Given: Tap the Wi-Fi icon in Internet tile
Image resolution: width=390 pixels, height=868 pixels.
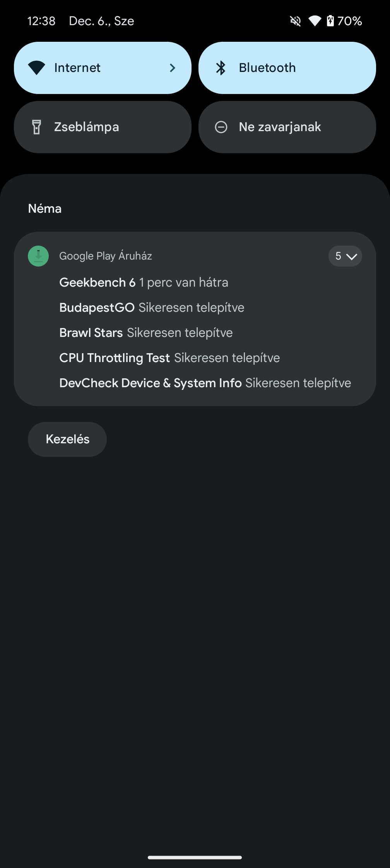Looking at the screenshot, I should tap(37, 68).
